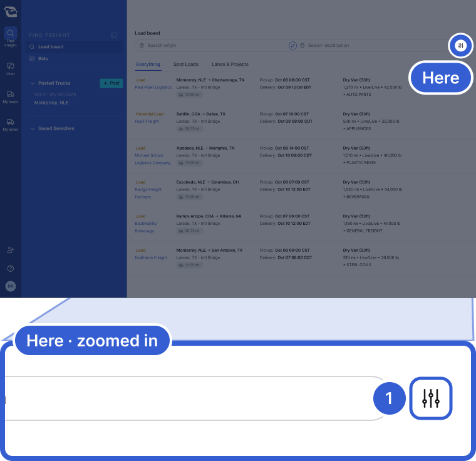
Task: Open the Hooli Freight link
Action: 147,122
